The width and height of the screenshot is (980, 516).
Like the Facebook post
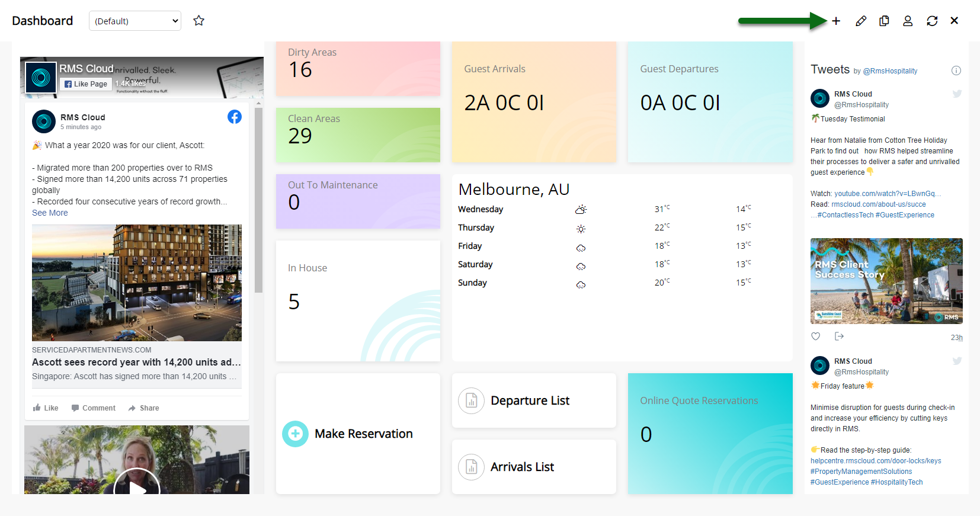(x=46, y=408)
